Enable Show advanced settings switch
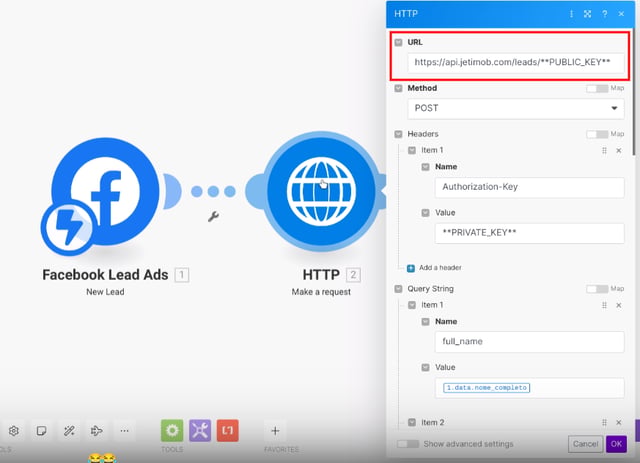Image resolution: width=640 pixels, height=463 pixels. tap(408, 444)
